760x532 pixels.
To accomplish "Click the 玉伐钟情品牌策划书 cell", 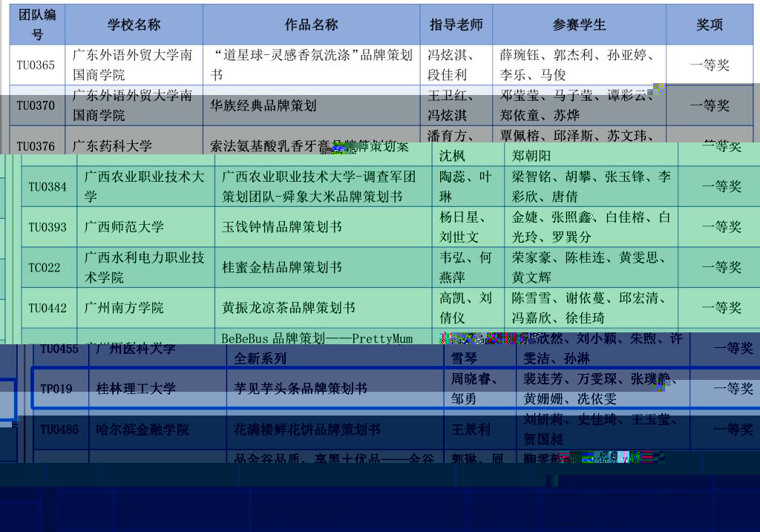I will click(x=324, y=227).
